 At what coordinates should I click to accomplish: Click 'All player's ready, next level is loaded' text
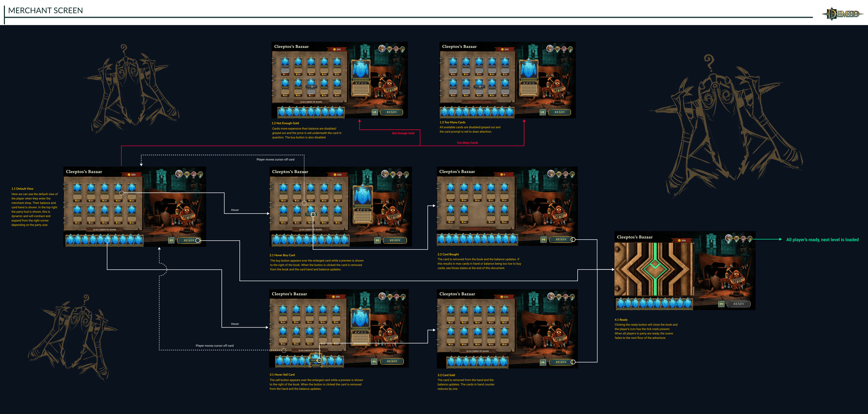(822, 240)
